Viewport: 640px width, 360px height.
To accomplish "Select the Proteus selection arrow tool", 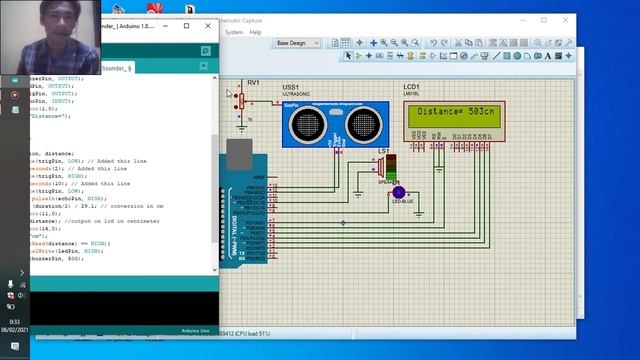I will coord(348,56).
